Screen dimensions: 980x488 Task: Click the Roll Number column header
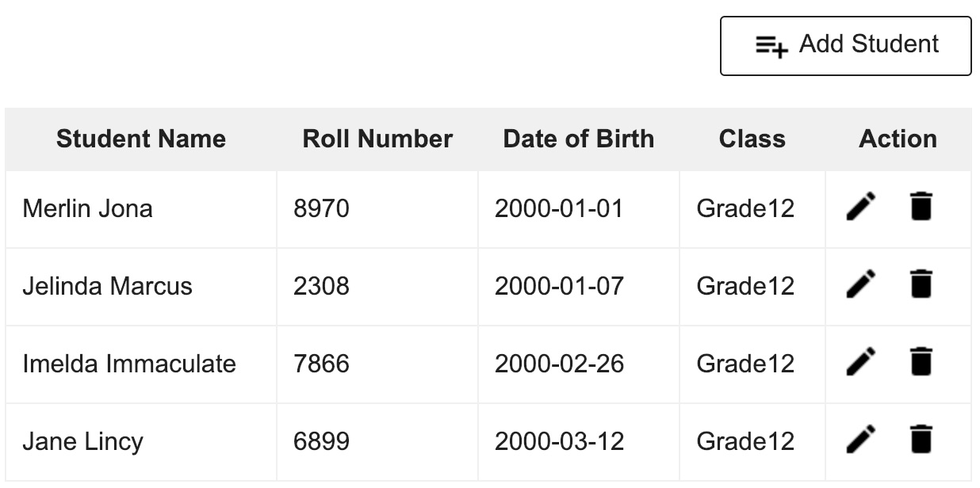click(x=377, y=139)
